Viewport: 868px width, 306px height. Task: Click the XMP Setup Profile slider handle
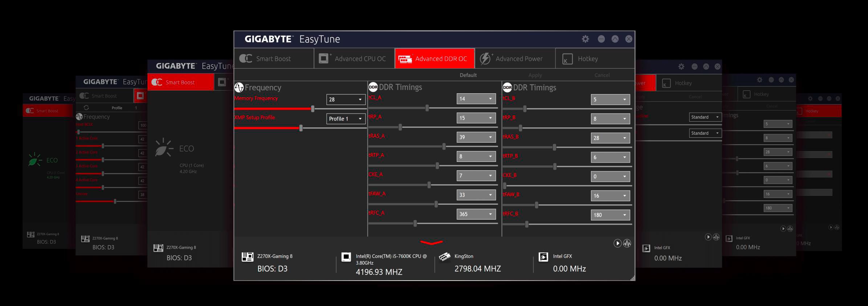click(x=301, y=128)
